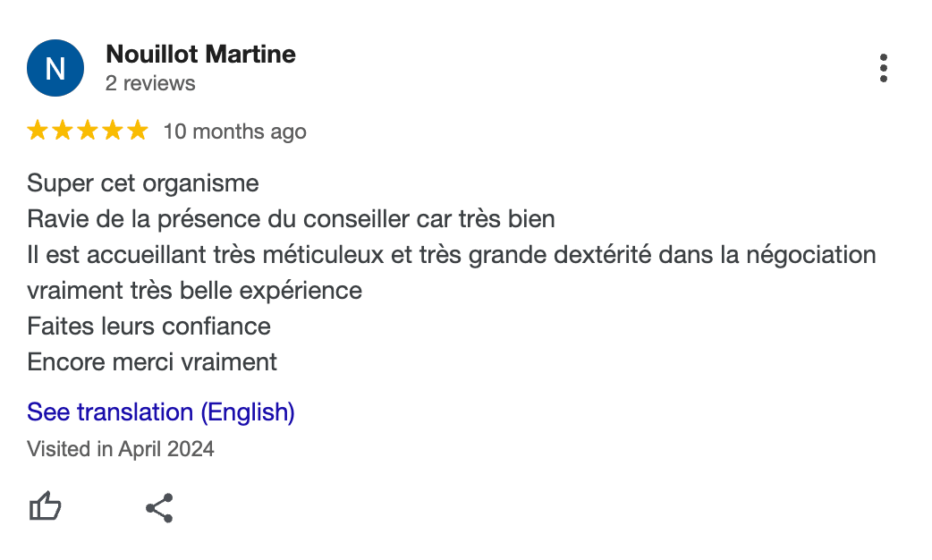932x560 pixels.
Task: Open Nouillot Martine's reviewer profile name
Action: pyautogui.click(x=201, y=54)
